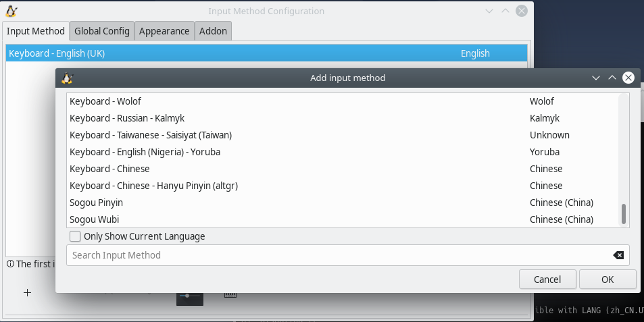Select the Sogou Wubi entry
The width and height of the screenshot is (644, 322).
click(95, 219)
